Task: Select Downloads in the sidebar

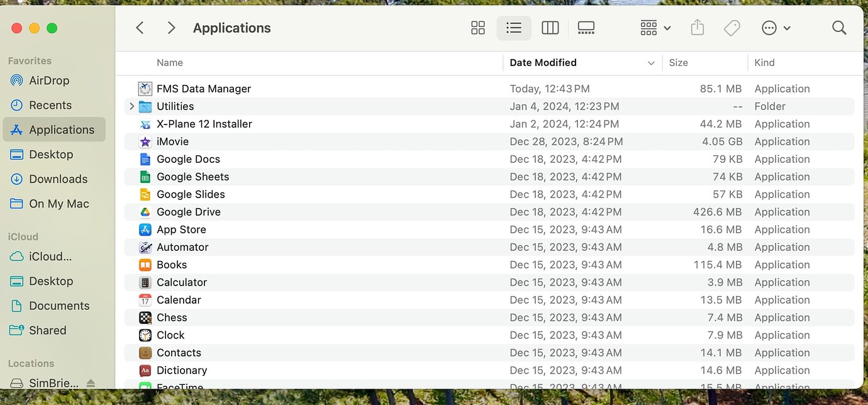Action: pyautogui.click(x=58, y=179)
